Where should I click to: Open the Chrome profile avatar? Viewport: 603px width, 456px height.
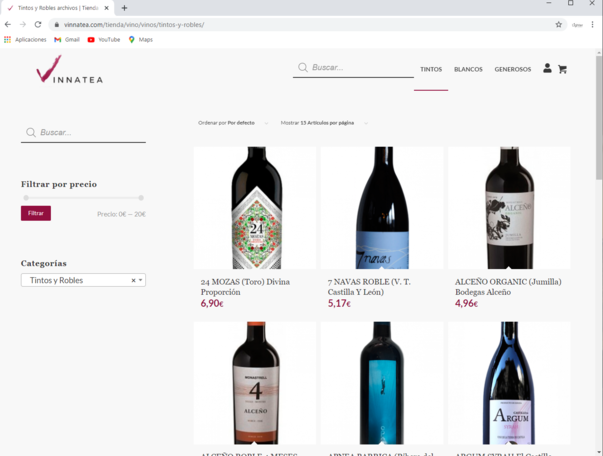(x=577, y=25)
